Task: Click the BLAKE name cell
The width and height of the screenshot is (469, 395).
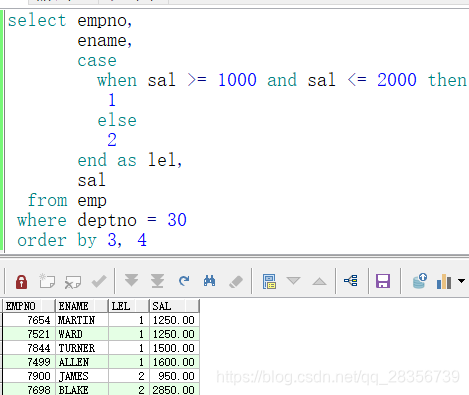Action: tap(82, 389)
